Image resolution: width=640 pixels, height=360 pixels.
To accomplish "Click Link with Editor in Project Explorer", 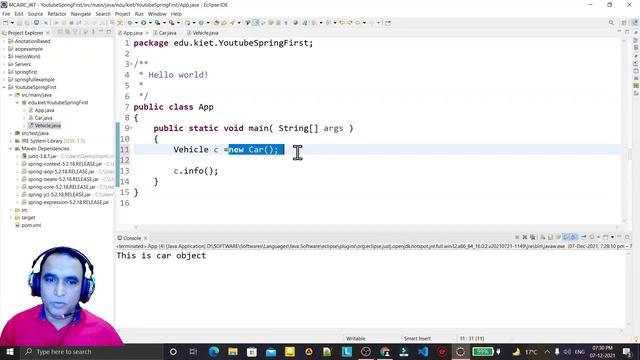I will pos(67,32).
